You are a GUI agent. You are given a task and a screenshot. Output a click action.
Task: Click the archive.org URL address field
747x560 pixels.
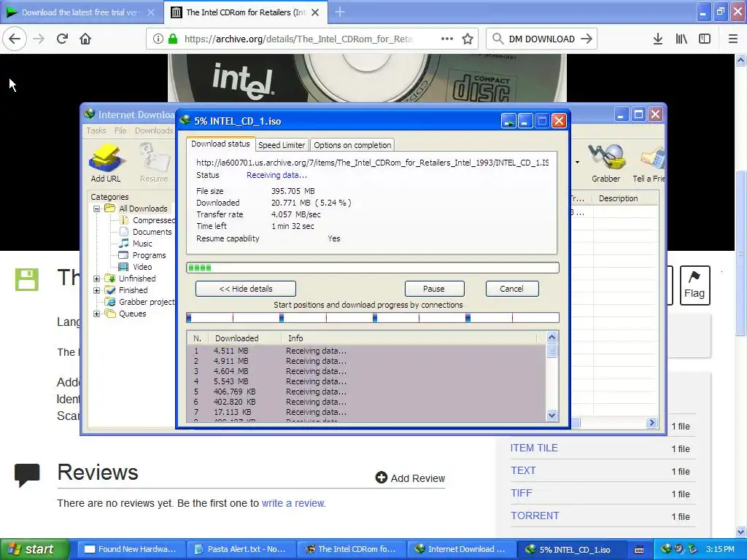(299, 39)
